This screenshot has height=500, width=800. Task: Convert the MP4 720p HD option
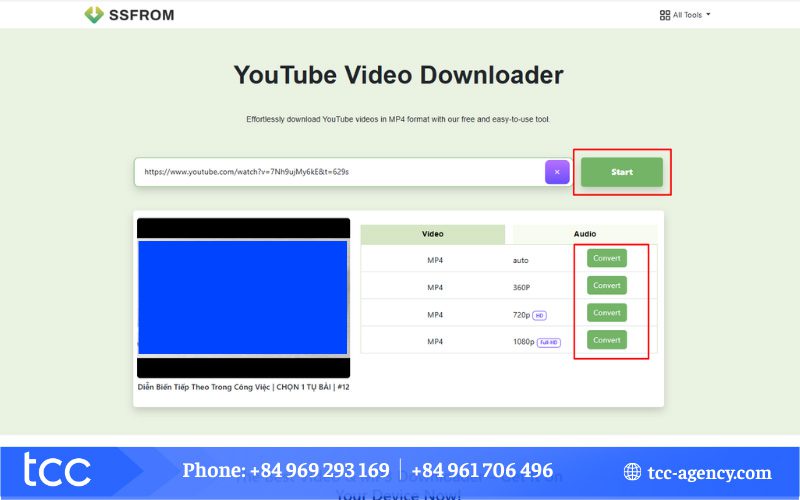607,313
